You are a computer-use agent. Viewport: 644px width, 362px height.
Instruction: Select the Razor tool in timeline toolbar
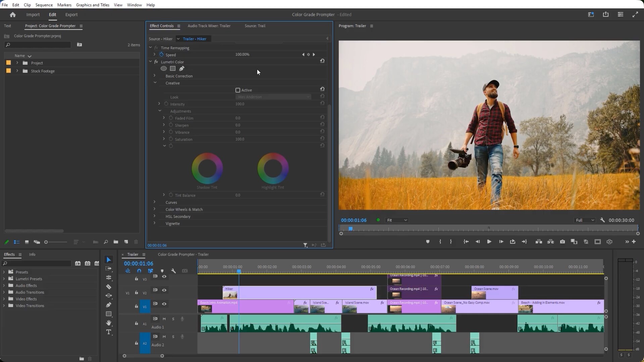(109, 287)
